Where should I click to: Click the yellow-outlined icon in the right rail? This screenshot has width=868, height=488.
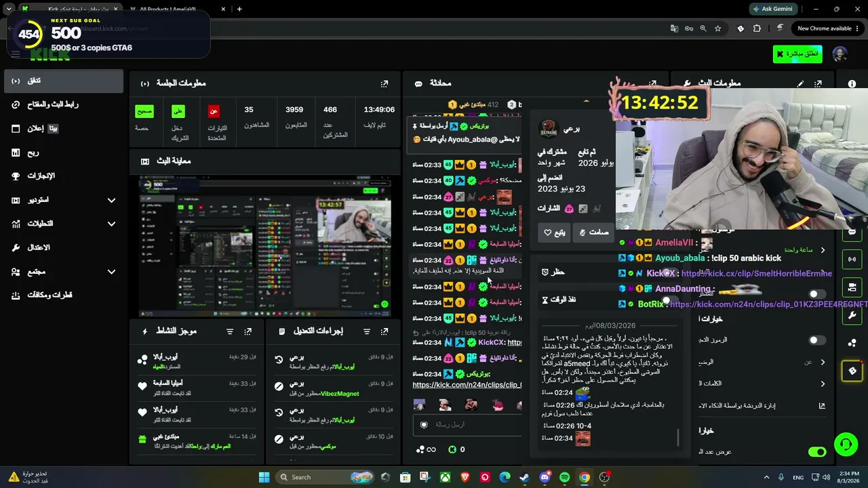(852, 371)
